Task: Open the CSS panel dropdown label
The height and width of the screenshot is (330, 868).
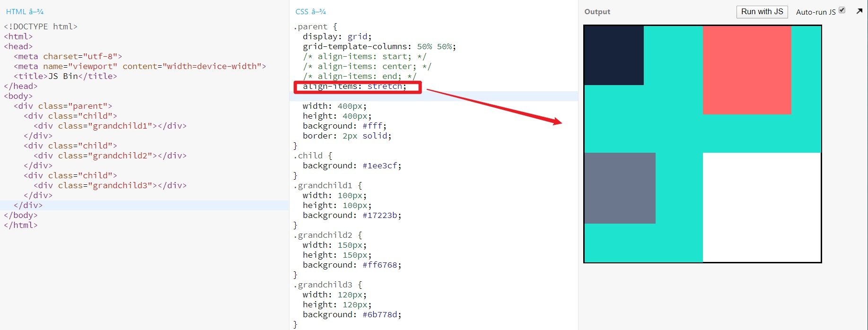Action: (x=310, y=12)
